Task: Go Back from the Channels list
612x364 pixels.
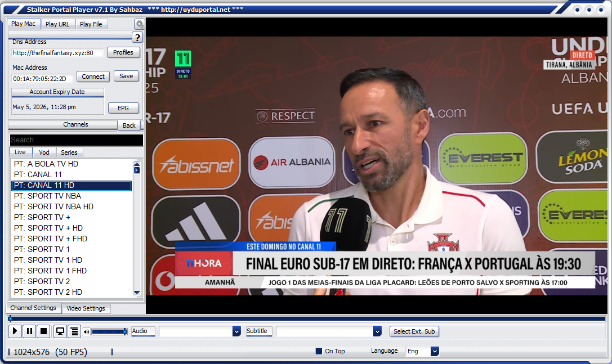Action: click(x=129, y=125)
